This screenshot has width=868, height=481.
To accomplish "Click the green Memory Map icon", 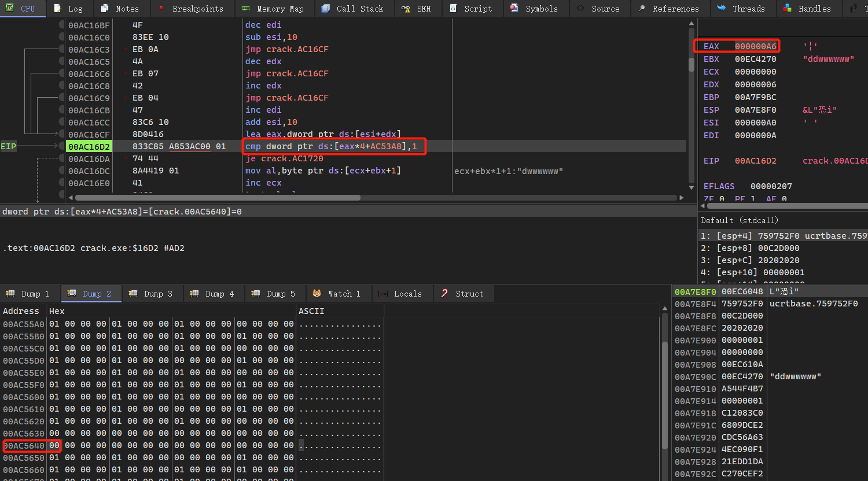I will pos(246,9).
